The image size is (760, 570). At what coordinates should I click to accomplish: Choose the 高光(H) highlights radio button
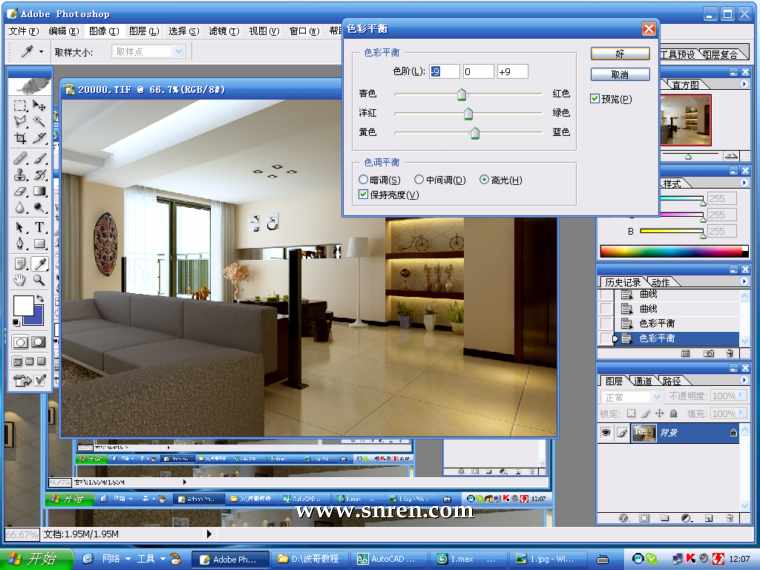tap(484, 180)
